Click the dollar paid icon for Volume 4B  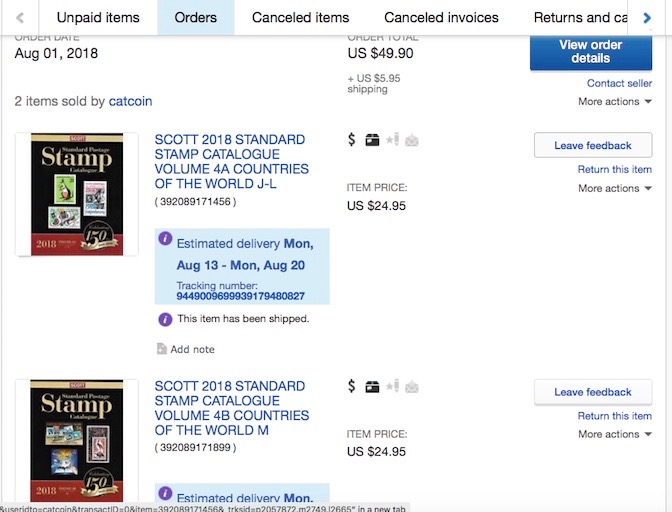tap(351, 386)
